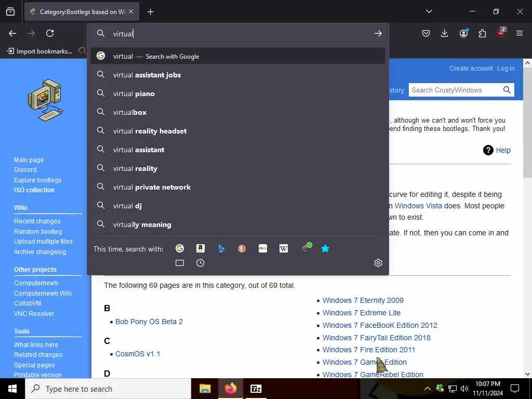Click the Import bookmarks button
532x399 pixels.
(x=39, y=51)
